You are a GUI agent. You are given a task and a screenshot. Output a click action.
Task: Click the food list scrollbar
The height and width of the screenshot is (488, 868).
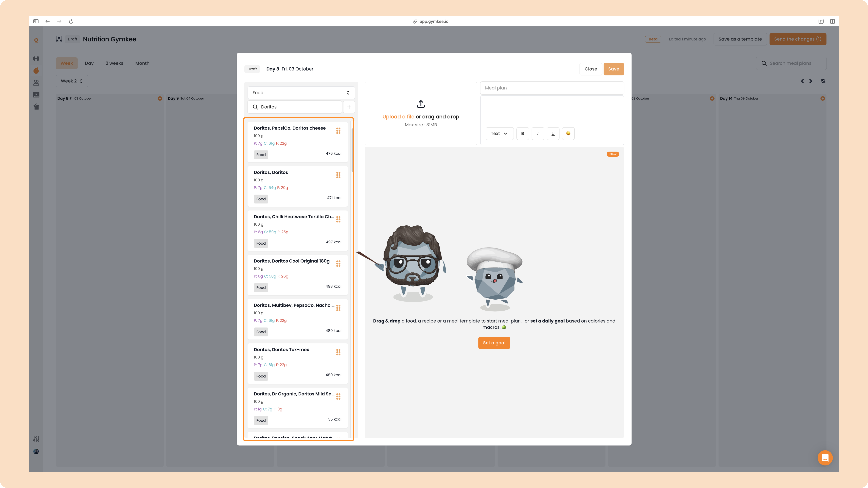[x=353, y=150]
